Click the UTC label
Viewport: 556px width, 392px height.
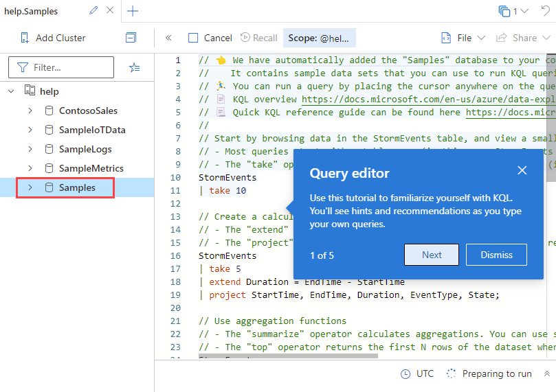[x=425, y=373]
